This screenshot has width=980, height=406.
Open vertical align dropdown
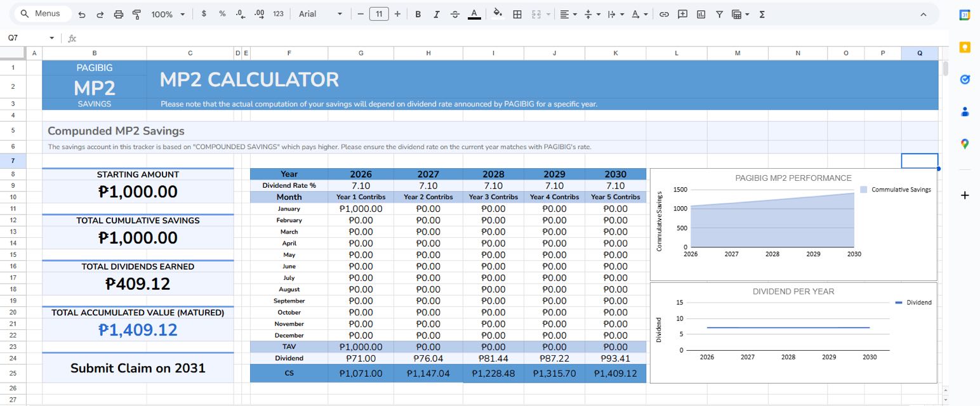pos(592,14)
